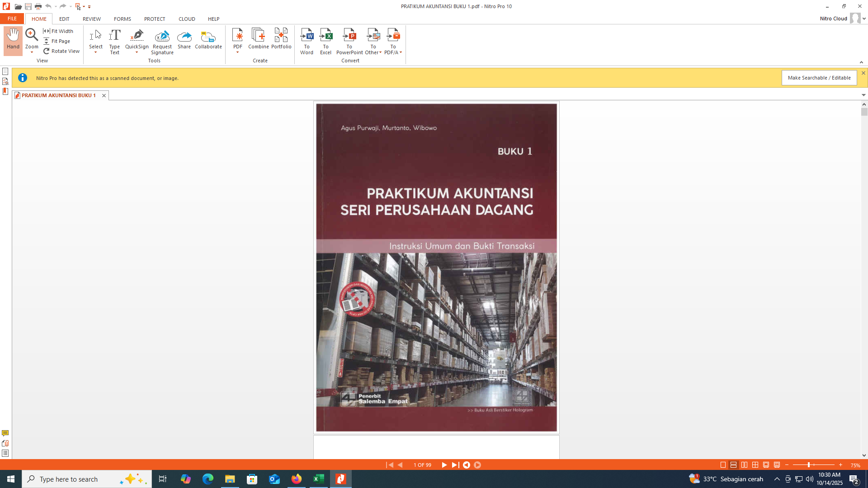Expand the PDF create dropdown arrow
868x488 pixels.
coord(237,53)
